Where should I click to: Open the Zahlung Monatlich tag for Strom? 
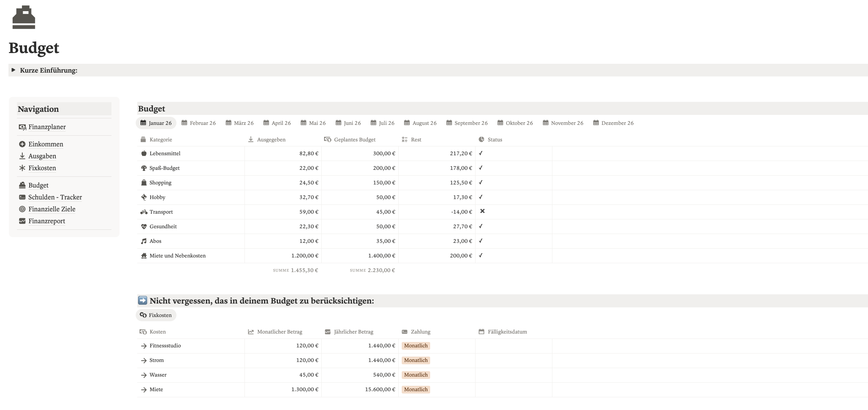(x=416, y=360)
